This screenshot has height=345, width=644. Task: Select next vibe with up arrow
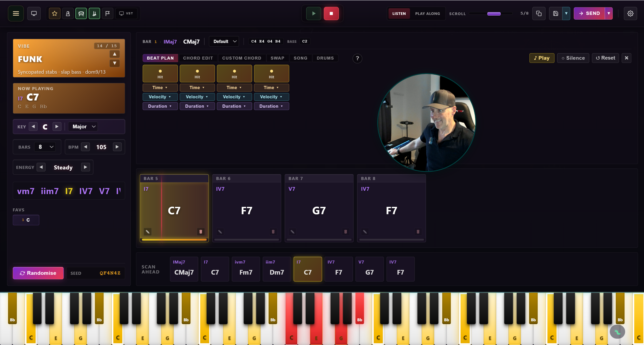[115, 54]
